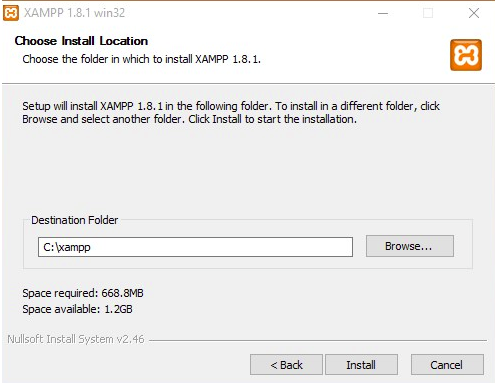Screen dimensions: 495x383
Task: Go back with the < Back button
Action: (286, 365)
